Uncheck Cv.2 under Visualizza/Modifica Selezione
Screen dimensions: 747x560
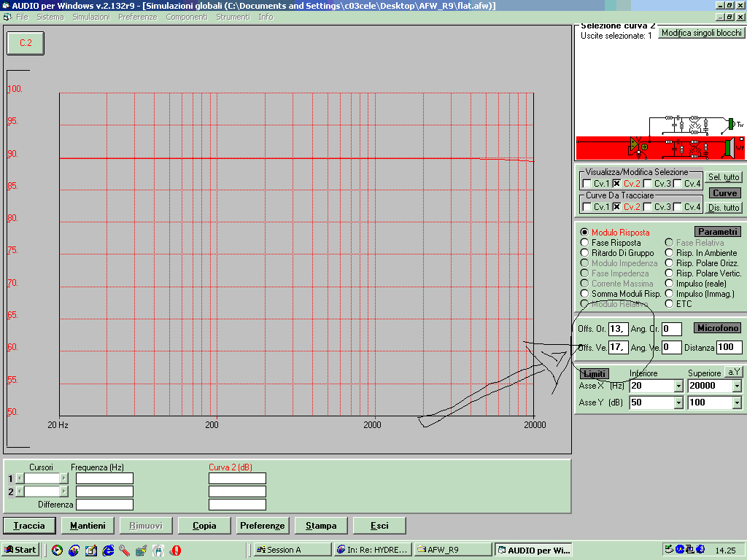click(616, 183)
